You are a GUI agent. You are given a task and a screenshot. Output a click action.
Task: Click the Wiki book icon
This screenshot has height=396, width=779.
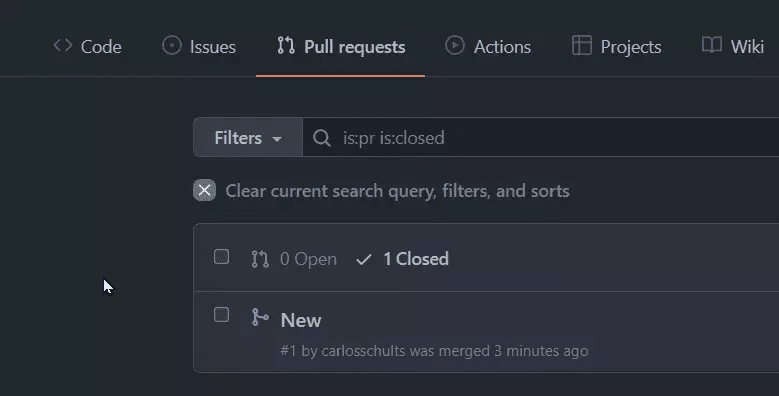(x=711, y=46)
